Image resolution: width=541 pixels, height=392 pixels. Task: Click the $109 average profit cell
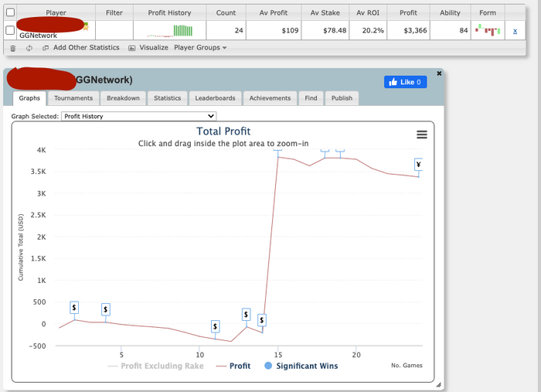274,30
